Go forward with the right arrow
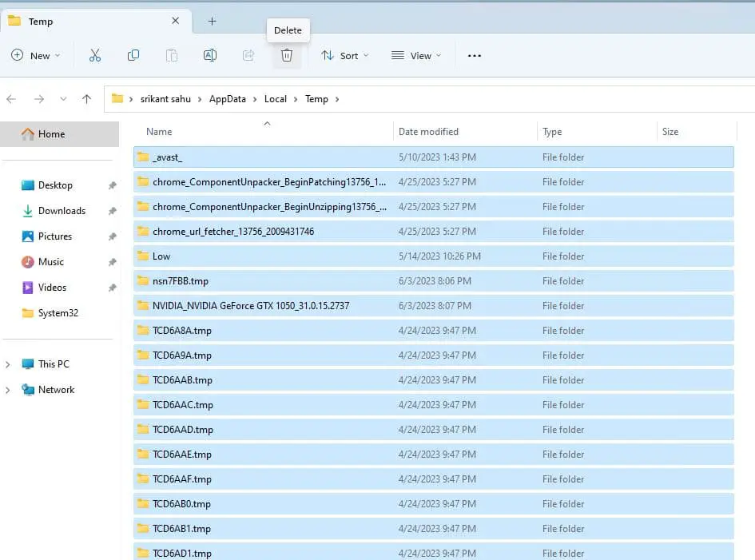The width and height of the screenshot is (755, 560). click(39, 99)
